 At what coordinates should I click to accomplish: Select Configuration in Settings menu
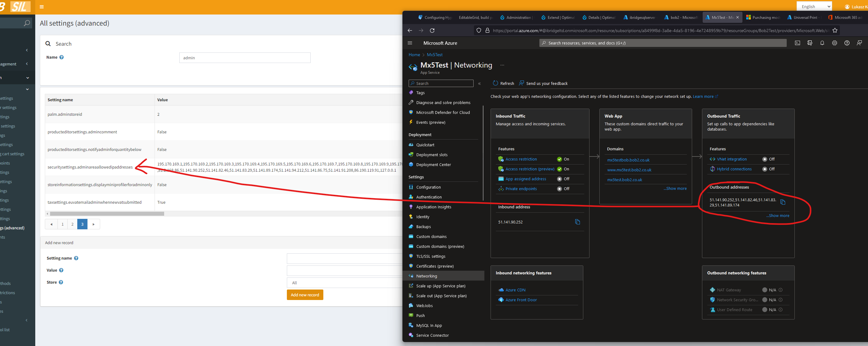(428, 187)
